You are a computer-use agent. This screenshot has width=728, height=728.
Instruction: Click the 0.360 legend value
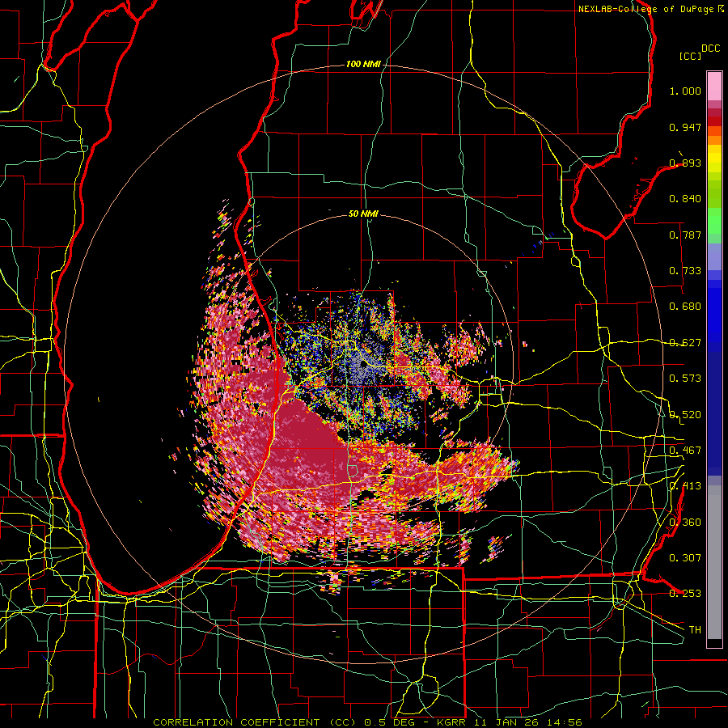click(685, 523)
